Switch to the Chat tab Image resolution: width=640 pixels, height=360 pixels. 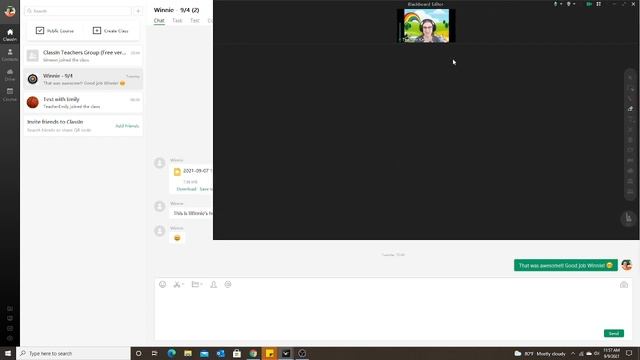click(x=159, y=20)
